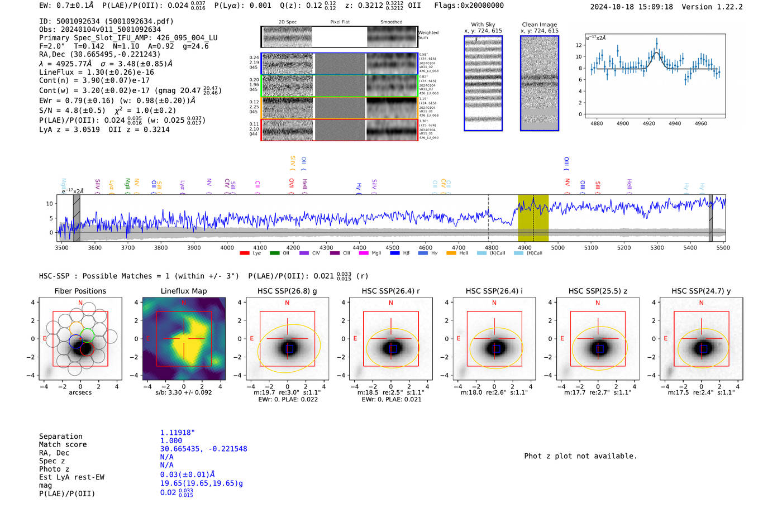Screen dimensions: 782x532
Task: Click the Primary Spec_Slot_IFU_AMP: 426_095_004_LU line
Action: (128, 38)
